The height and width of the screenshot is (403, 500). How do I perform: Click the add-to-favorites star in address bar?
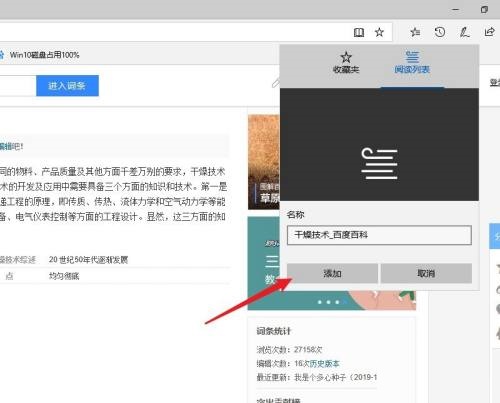pos(379,32)
